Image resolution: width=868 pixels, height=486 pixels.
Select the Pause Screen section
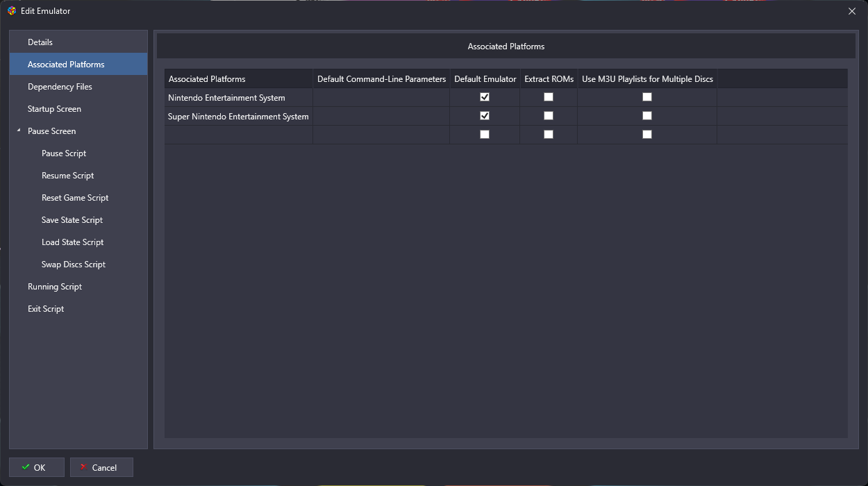(x=78, y=131)
